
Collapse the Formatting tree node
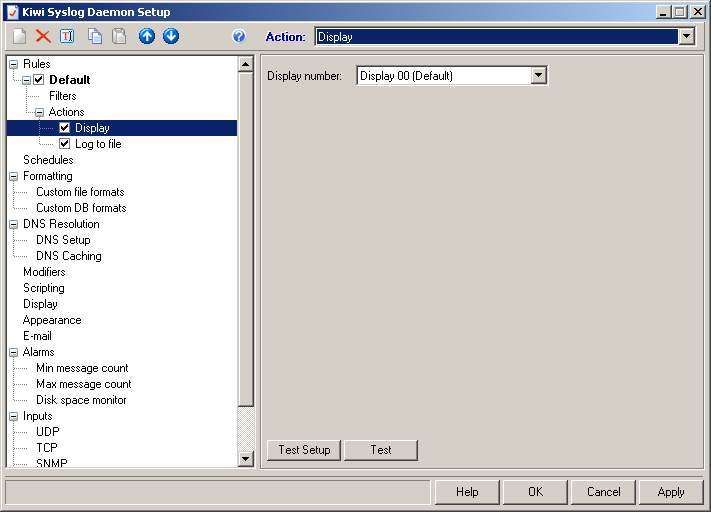pos(14,176)
